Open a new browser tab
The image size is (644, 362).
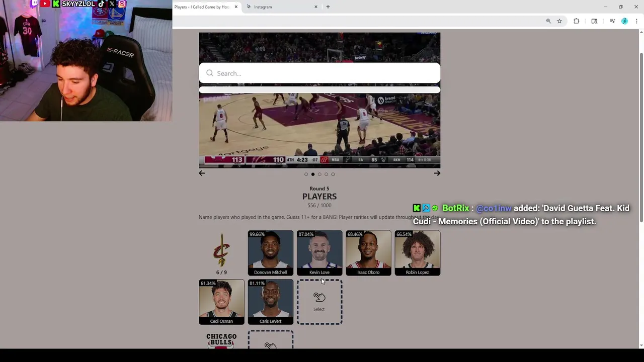pos(328,7)
